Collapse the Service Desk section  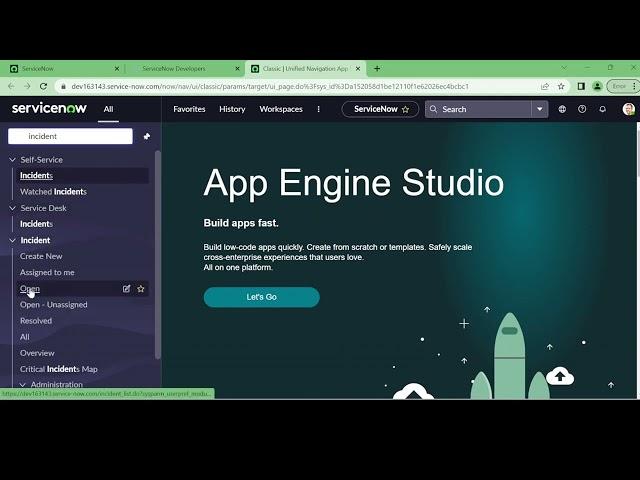tap(13, 208)
